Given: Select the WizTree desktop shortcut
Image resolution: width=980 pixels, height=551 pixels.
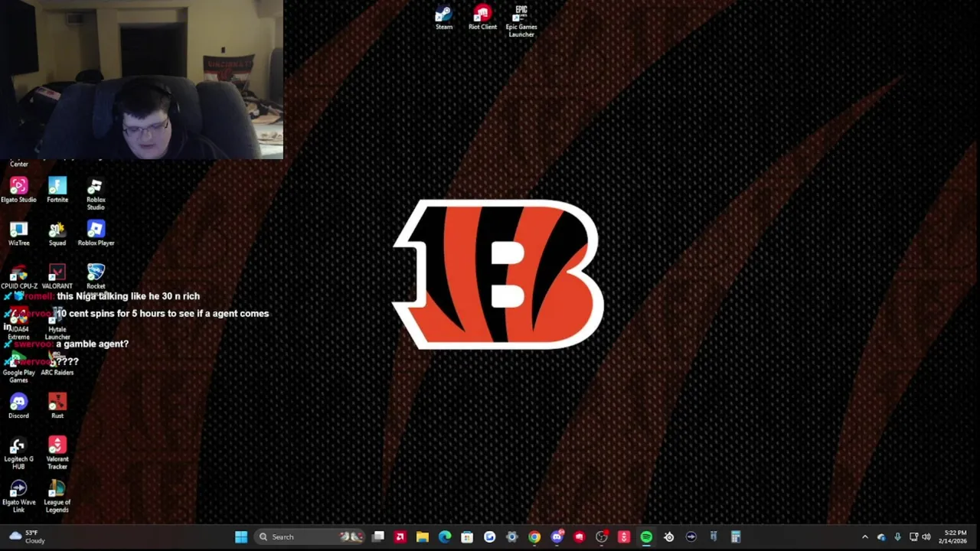Looking at the screenshot, I should click(18, 234).
